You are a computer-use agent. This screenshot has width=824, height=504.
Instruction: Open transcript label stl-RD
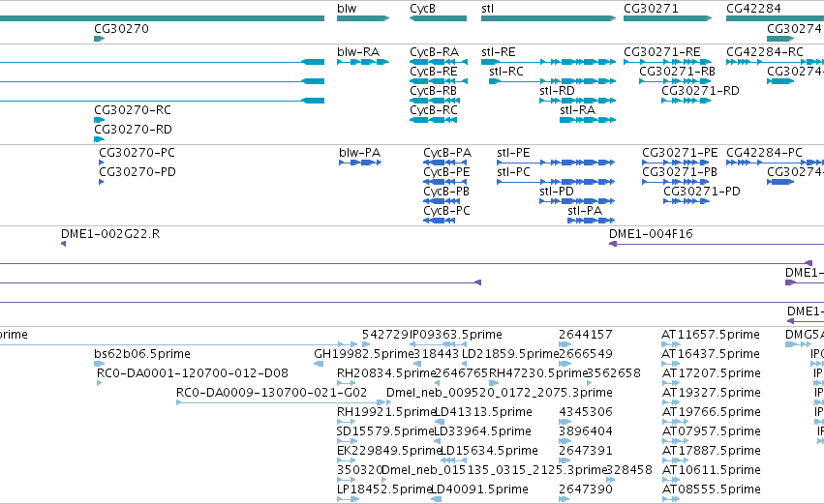557,91
